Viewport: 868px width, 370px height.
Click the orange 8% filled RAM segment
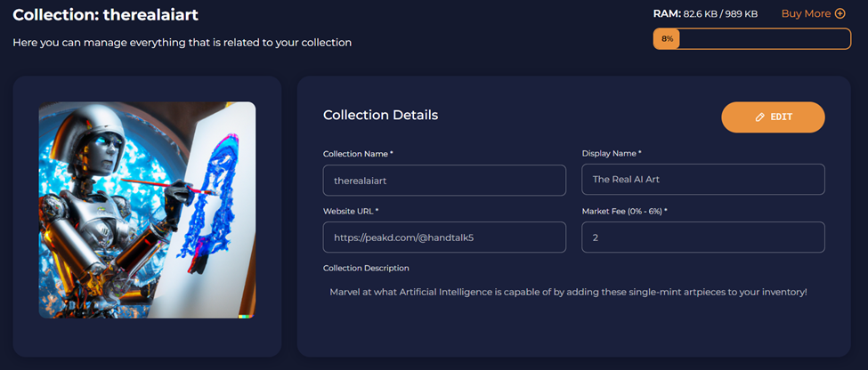click(667, 39)
